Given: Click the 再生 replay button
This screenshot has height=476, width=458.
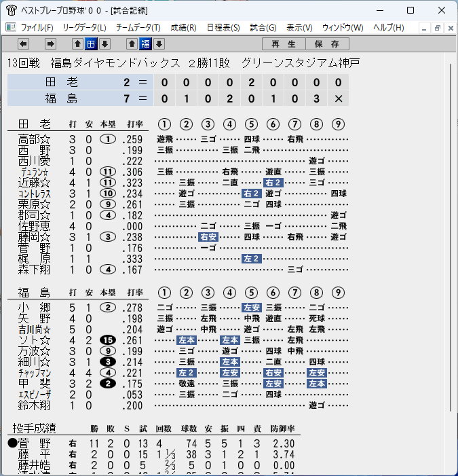Looking at the screenshot, I should point(284,44).
